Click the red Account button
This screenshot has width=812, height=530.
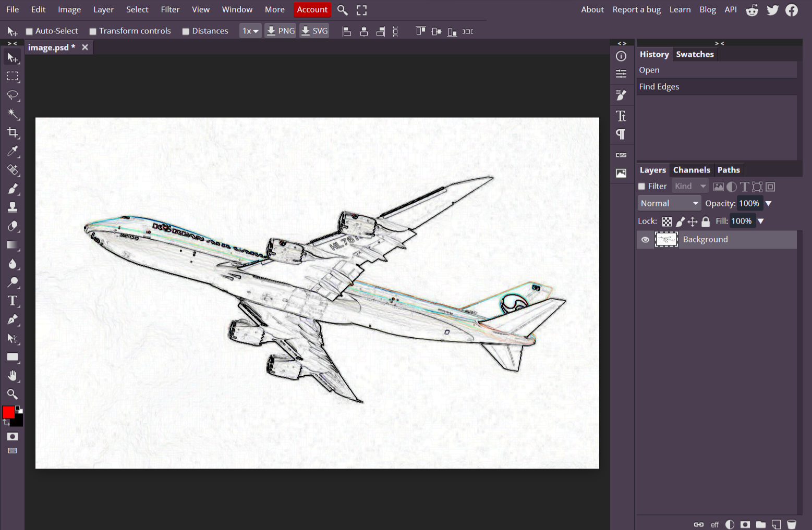click(x=312, y=9)
